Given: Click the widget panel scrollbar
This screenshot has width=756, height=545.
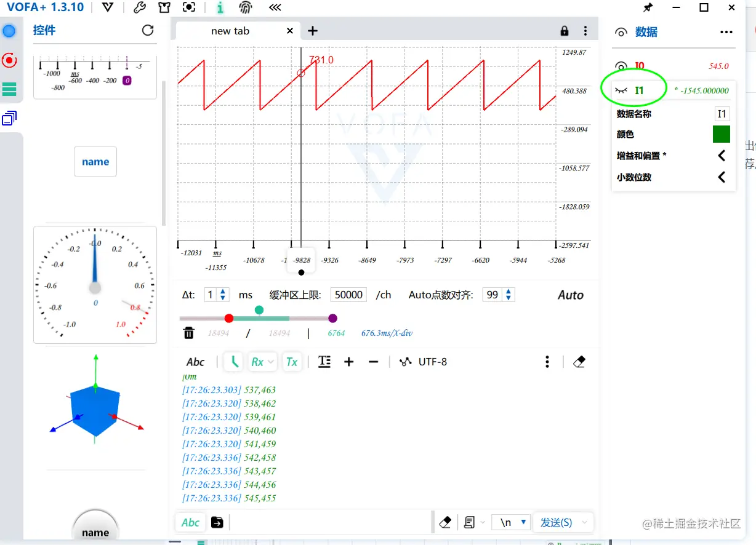Looking at the screenshot, I should [164, 153].
